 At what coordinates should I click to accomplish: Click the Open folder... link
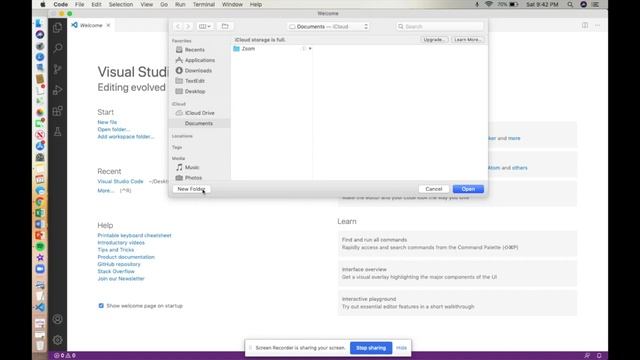pos(113,129)
